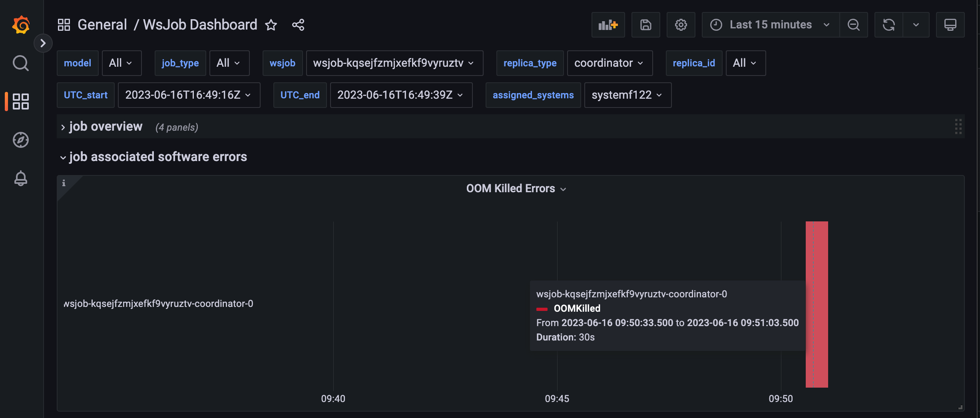Open the OOM Killed Errors panel menu
The height and width of the screenshot is (418, 980).
click(x=516, y=189)
